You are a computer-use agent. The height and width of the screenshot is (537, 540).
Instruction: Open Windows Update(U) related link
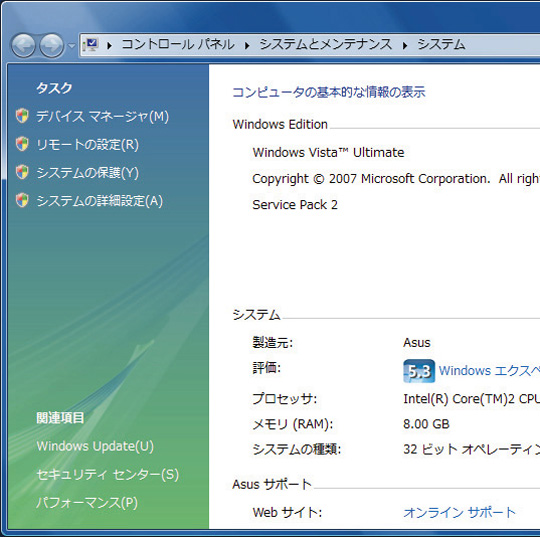pyautogui.click(x=95, y=446)
